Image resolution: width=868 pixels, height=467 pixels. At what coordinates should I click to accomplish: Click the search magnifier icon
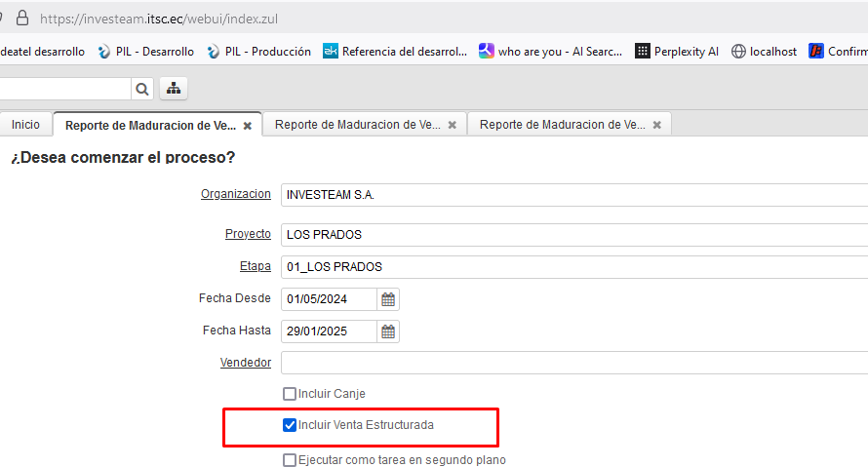[142, 89]
